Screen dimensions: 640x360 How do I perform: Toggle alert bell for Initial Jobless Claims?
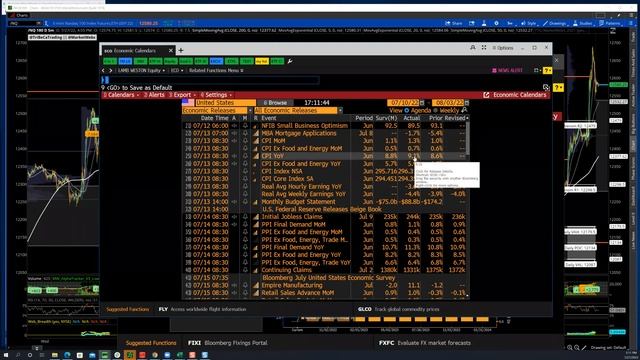coord(245,217)
